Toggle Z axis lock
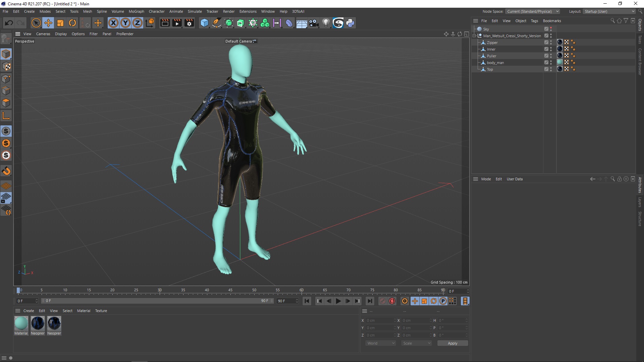 pyautogui.click(x=138, y=23)
